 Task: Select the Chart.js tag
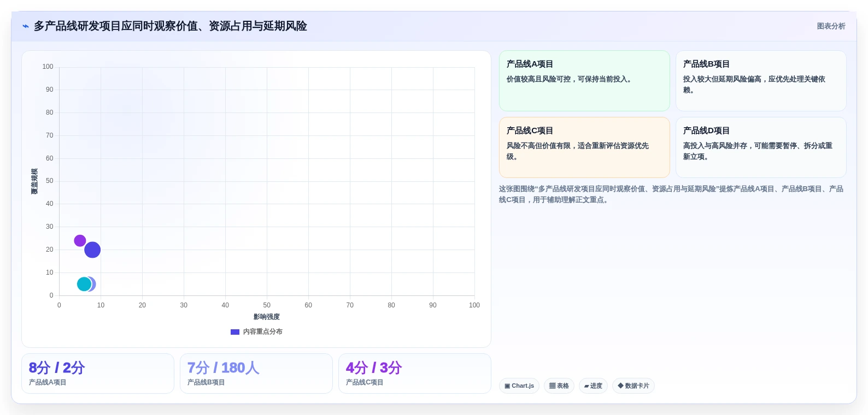(x=519, y=386)
